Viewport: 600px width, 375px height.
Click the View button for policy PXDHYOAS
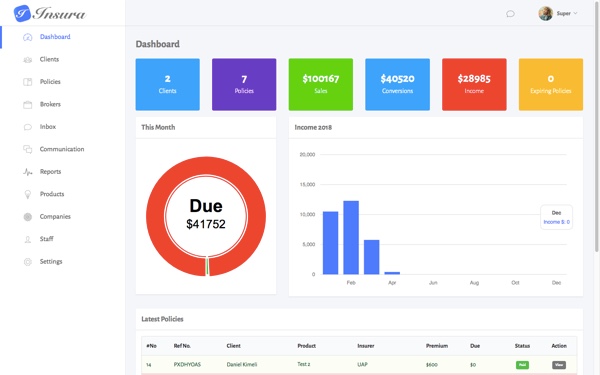559,365
